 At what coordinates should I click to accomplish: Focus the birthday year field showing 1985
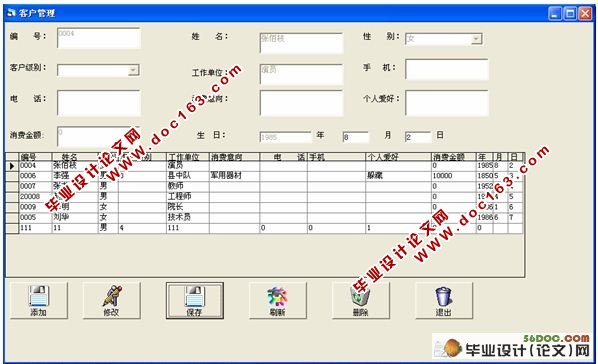click(286, 137)
